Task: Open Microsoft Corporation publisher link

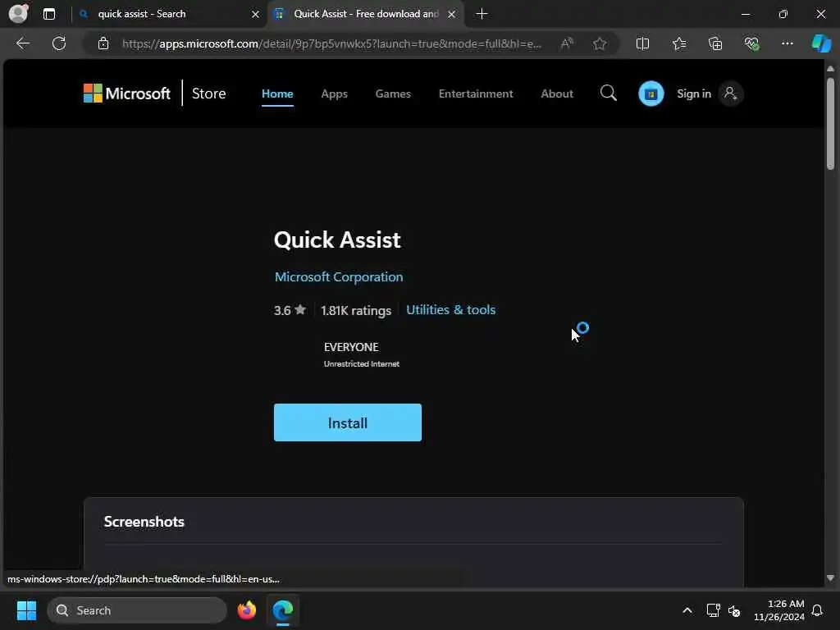Action: (x=339, y=277)
